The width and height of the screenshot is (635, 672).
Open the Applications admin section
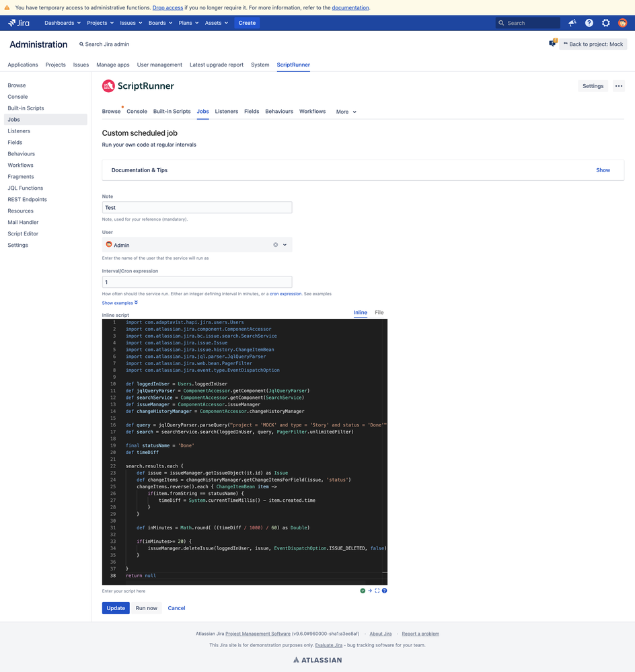[23, 65]
